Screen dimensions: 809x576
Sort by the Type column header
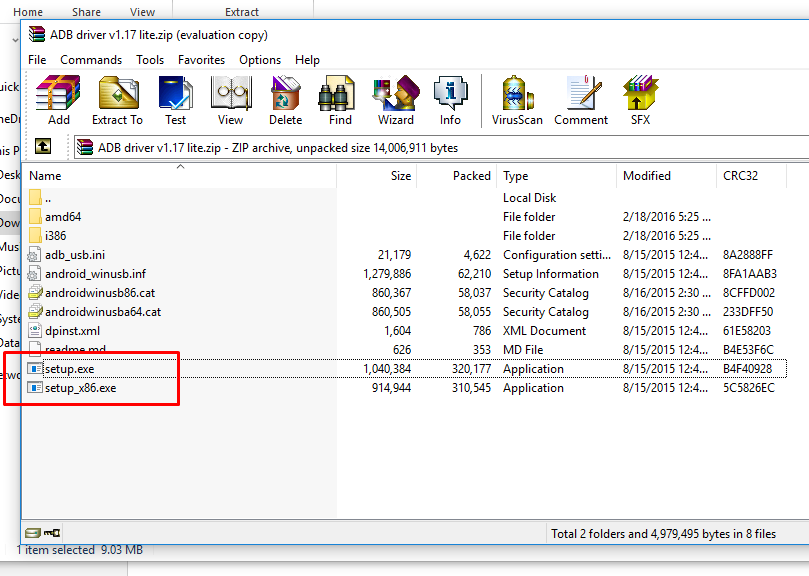[x=556, y=176]
